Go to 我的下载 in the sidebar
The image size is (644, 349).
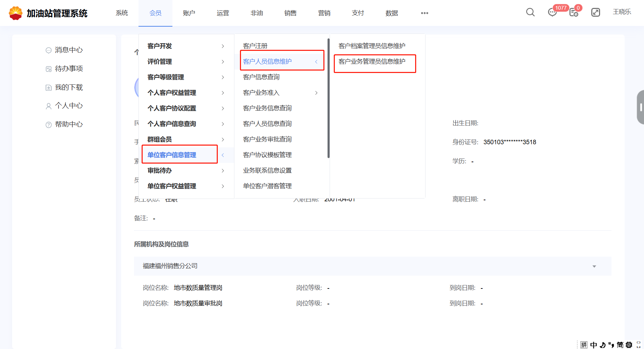[x=69, y=88]
